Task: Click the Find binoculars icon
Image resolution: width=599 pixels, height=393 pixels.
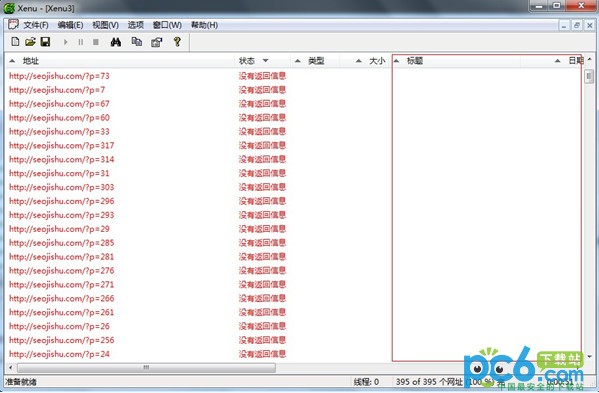Action: point(116,42)
